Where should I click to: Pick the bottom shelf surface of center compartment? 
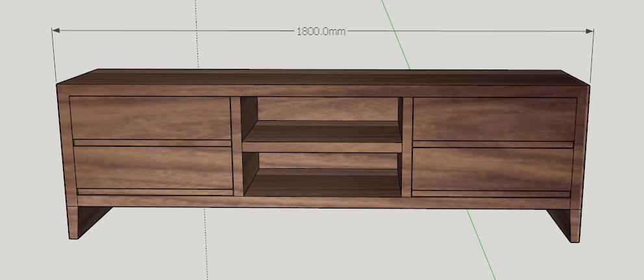coord(323,183)
